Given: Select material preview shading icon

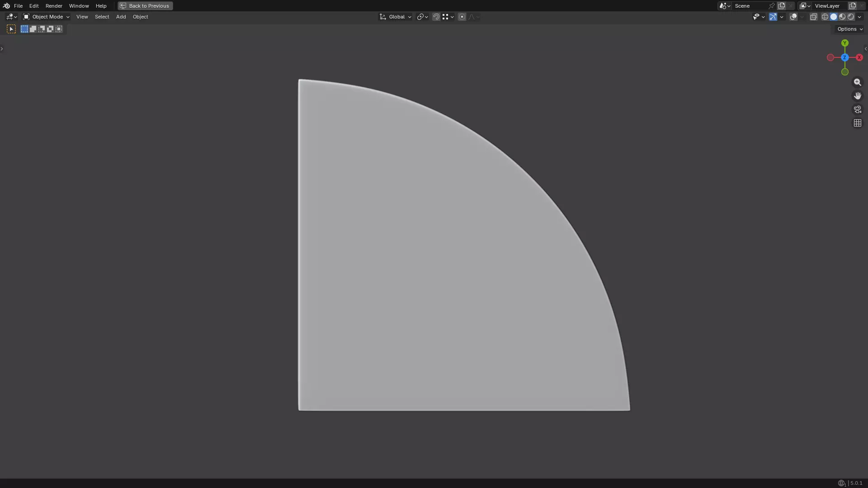Looking at the screenshot, I should click(842, 17).
